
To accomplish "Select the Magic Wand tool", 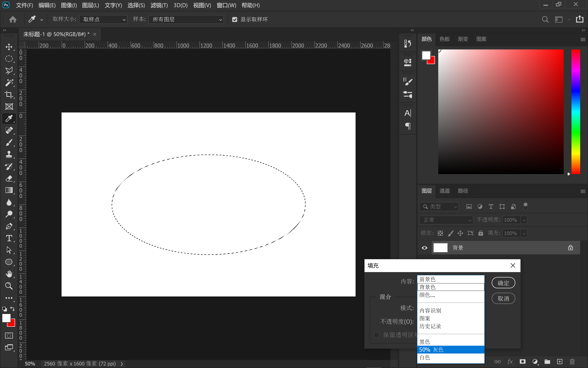I will [9, 83].
